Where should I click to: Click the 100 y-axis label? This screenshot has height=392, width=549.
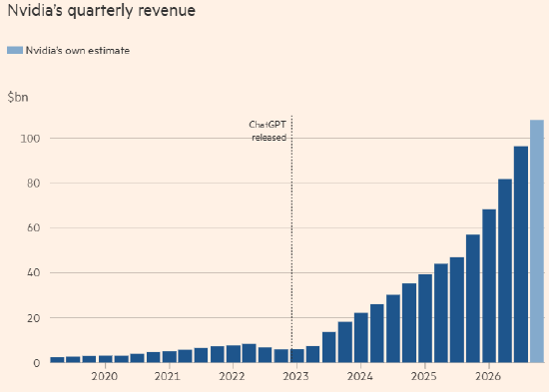pos(31,139)
